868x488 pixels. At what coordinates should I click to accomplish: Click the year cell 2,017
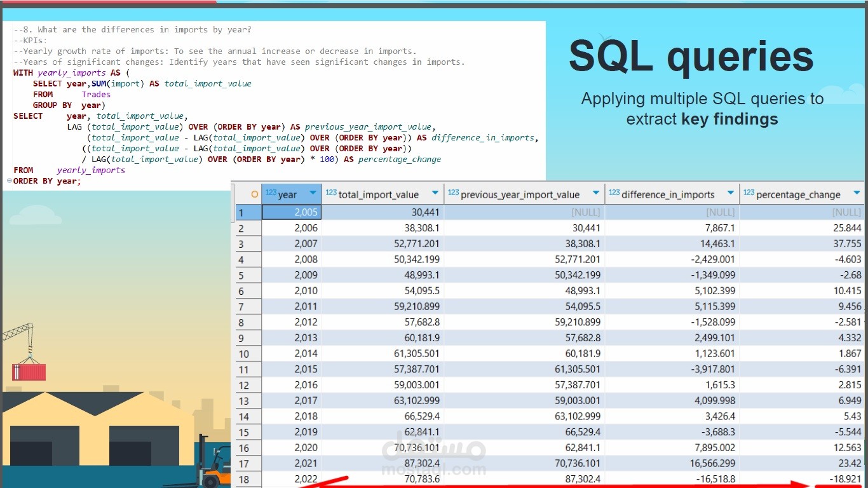coord(292,401)
